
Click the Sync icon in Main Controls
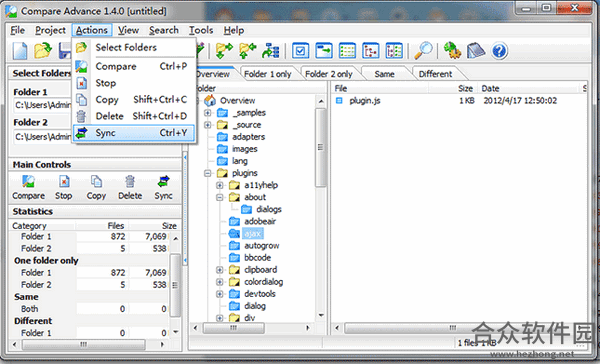[163, 188]
